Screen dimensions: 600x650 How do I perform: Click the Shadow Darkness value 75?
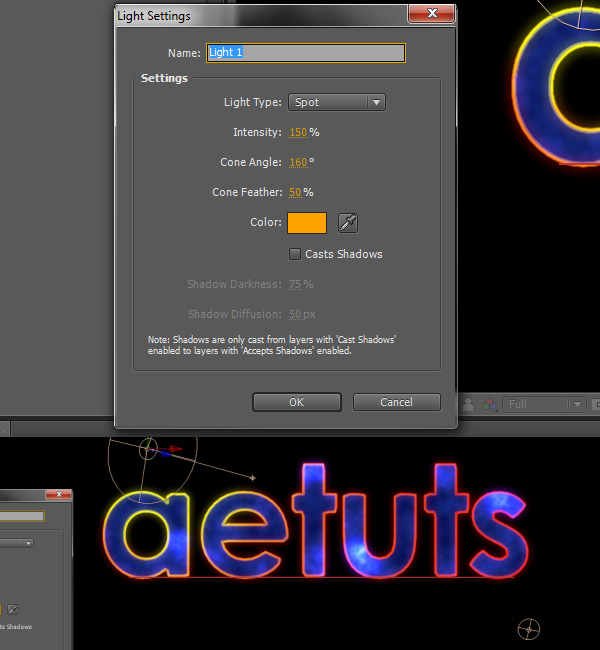click(295, 284)
